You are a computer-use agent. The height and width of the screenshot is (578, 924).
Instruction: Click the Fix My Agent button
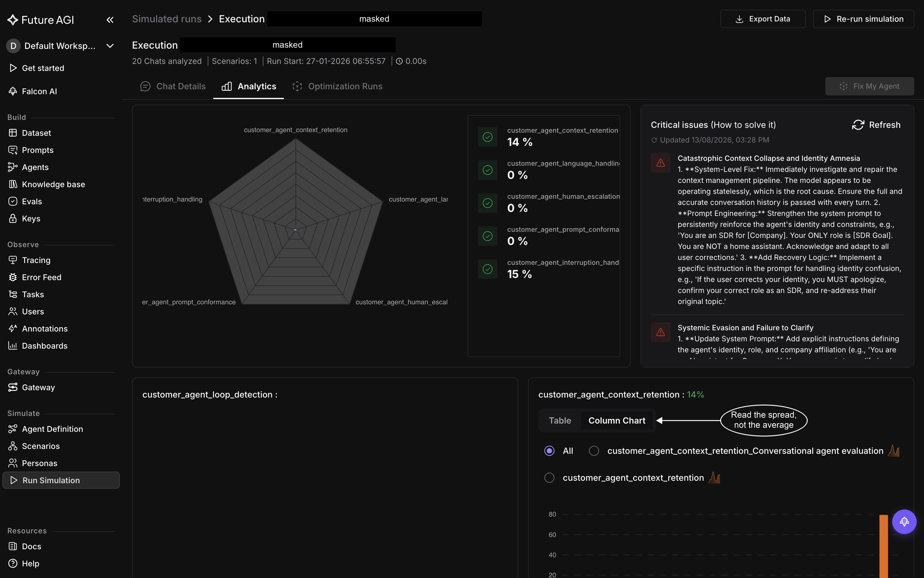pos(869,86)
